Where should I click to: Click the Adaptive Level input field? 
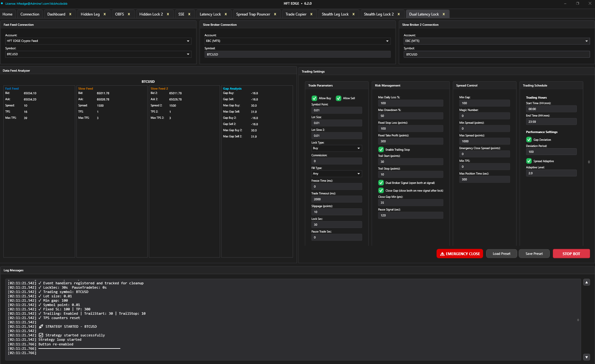551,173
